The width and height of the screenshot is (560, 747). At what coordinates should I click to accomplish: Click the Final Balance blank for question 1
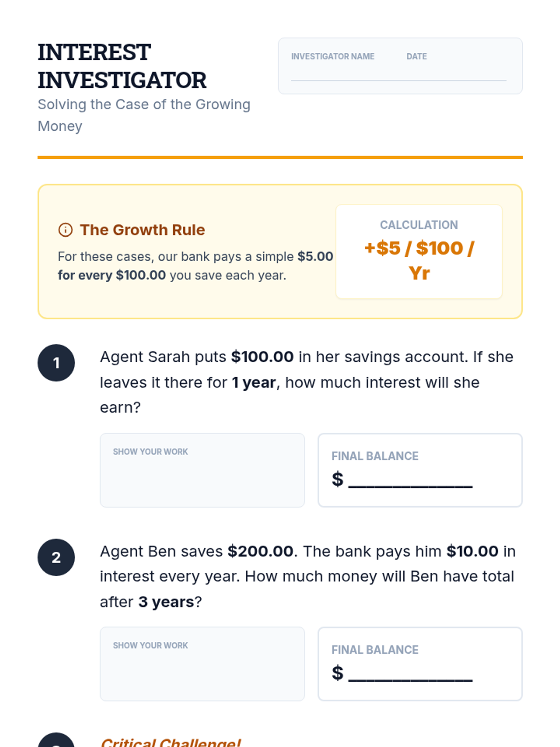click(x=410, y=480)
